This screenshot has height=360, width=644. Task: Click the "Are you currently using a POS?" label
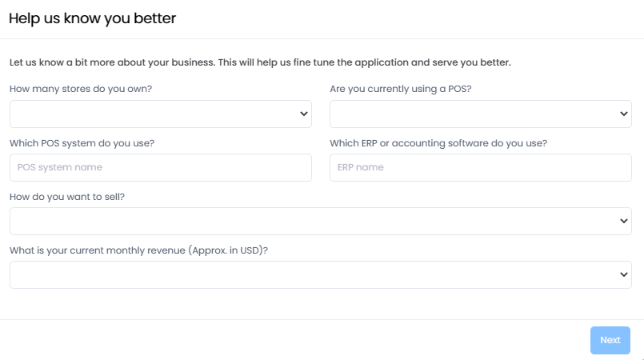(x=400, y=89)
